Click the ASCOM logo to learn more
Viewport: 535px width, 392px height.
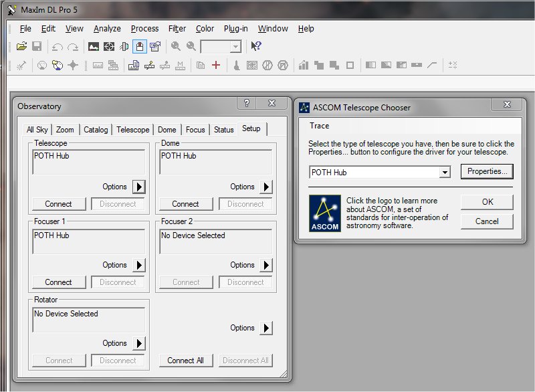click(325, 213)
